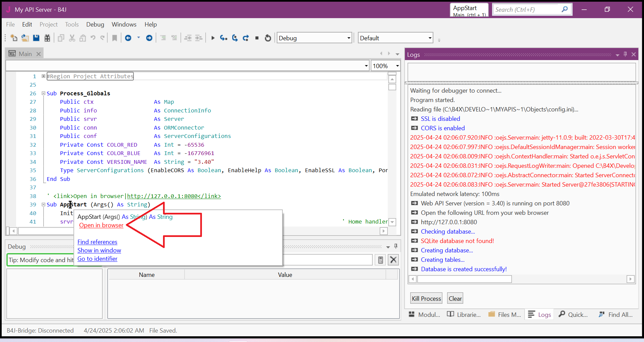Open the navigation history dropdown arrow
Screen dimensions: 644x342
[139, 38]
